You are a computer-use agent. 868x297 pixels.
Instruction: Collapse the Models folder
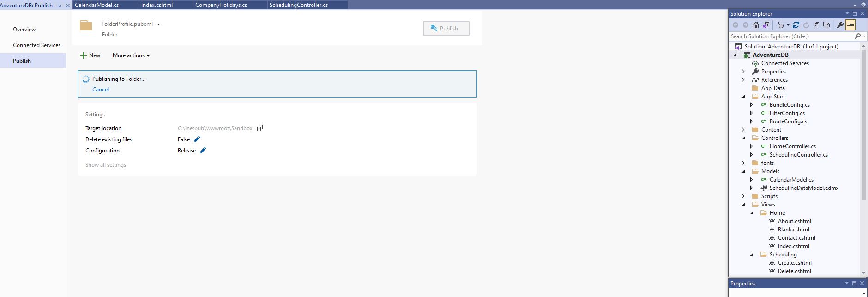(743, 171)
